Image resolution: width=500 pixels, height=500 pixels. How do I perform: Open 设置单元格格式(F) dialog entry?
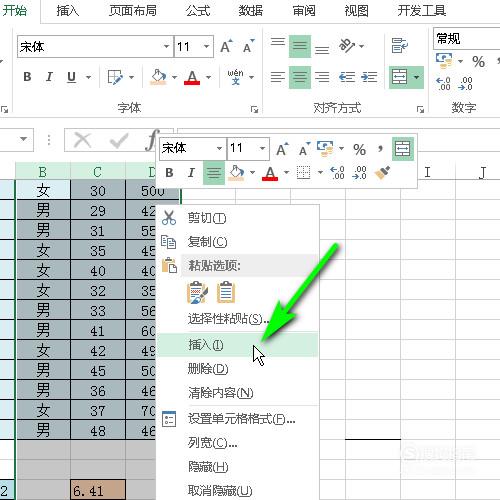tap(237, 419)
